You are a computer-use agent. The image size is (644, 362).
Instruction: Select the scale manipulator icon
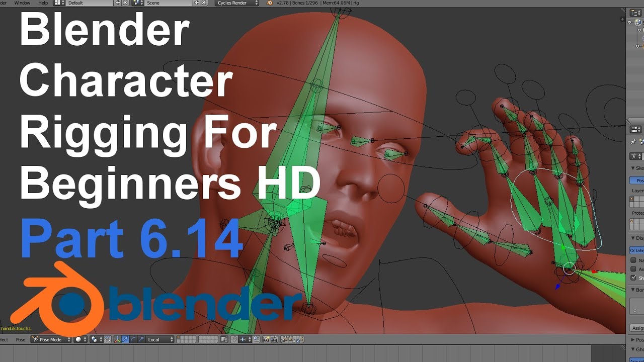(141, 340)
